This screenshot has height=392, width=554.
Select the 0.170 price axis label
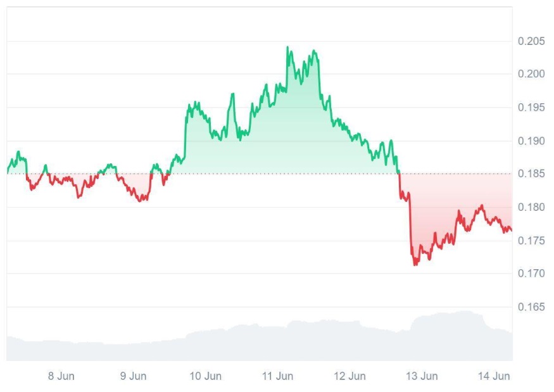pos(531,274)
